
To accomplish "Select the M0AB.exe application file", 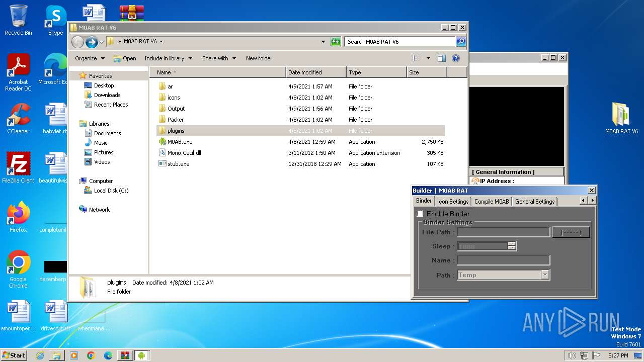I will 180,142.
